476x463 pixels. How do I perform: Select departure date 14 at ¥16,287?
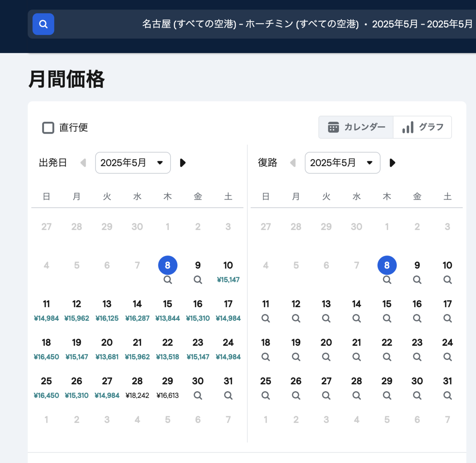137,310
